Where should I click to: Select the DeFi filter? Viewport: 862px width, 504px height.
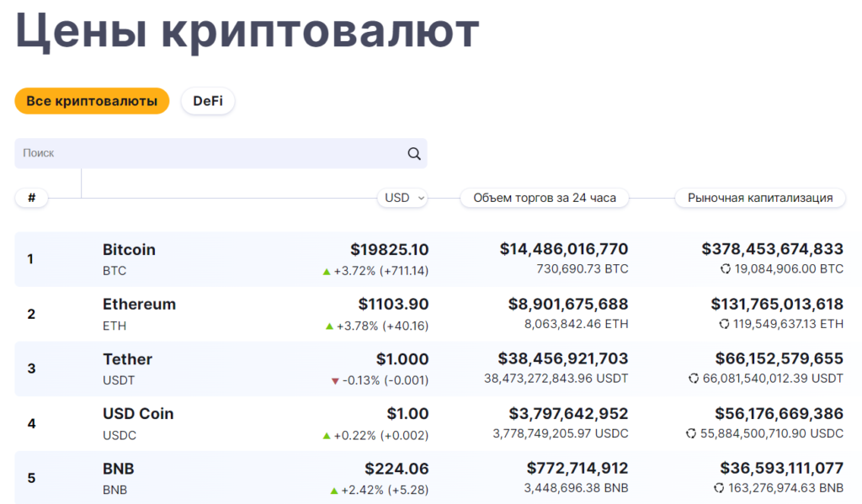click(208, 101)
